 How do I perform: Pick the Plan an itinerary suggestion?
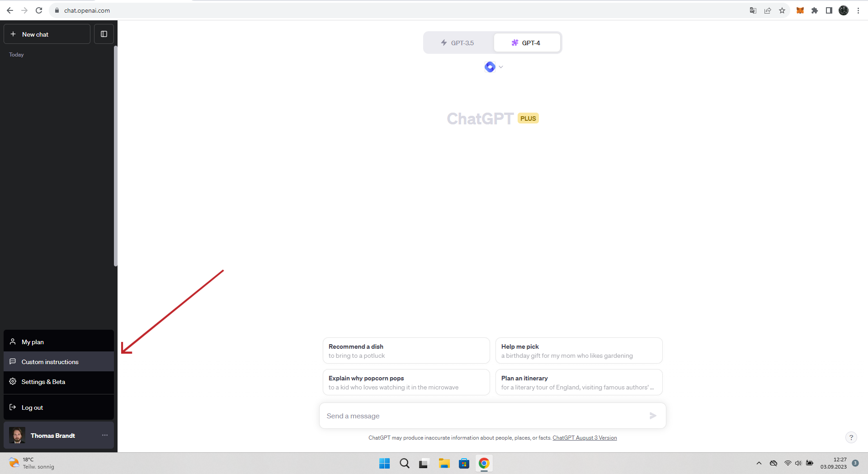[x=579, y=382]
